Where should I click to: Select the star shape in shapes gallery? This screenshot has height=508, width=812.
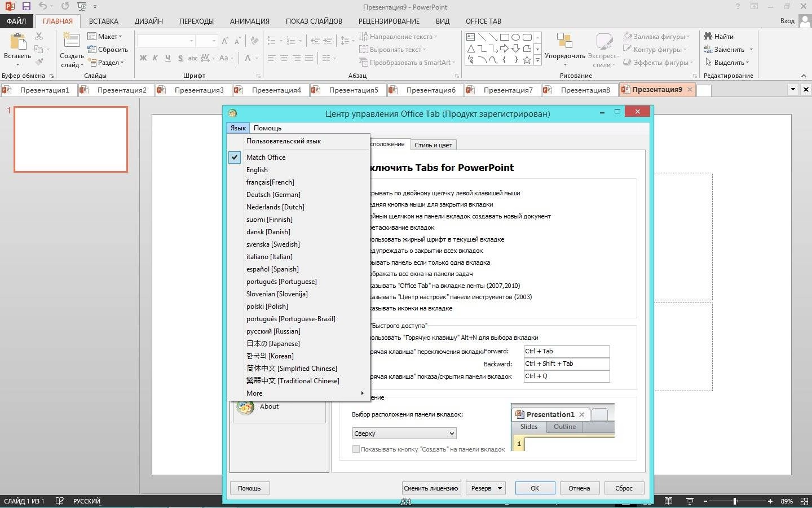(x=527, y=60)
